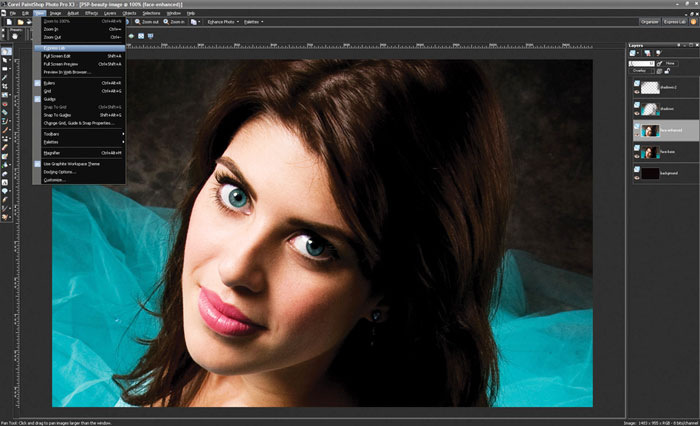This screenshot has height=426, width=700.
Task: Hide the background layer via eye icon
Action: pyautogui.click(x=637, y=177)
